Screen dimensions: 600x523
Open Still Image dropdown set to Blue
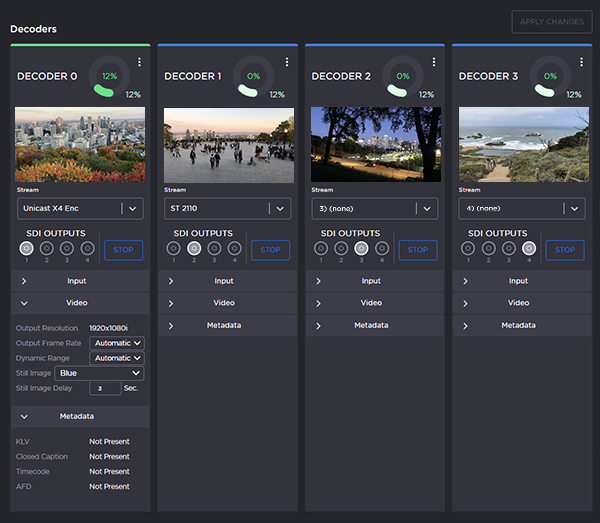99,373
